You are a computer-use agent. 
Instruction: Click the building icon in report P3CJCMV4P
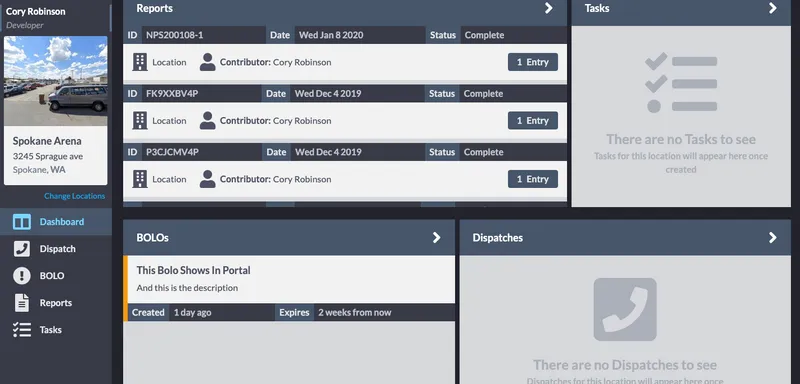pyautogui.click(x=140, y=180)
